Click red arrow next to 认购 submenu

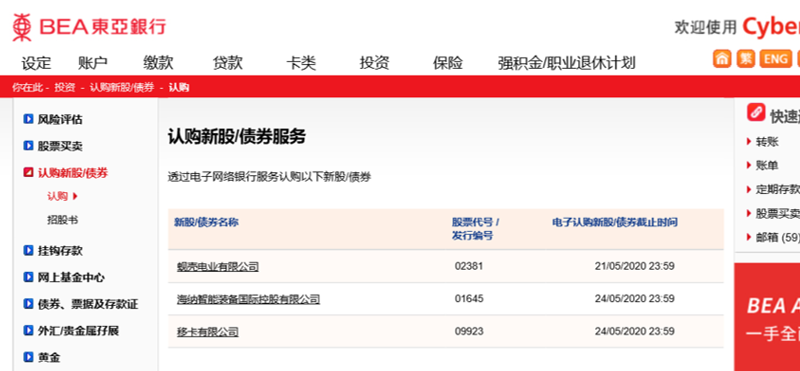[x=76, y=196]
